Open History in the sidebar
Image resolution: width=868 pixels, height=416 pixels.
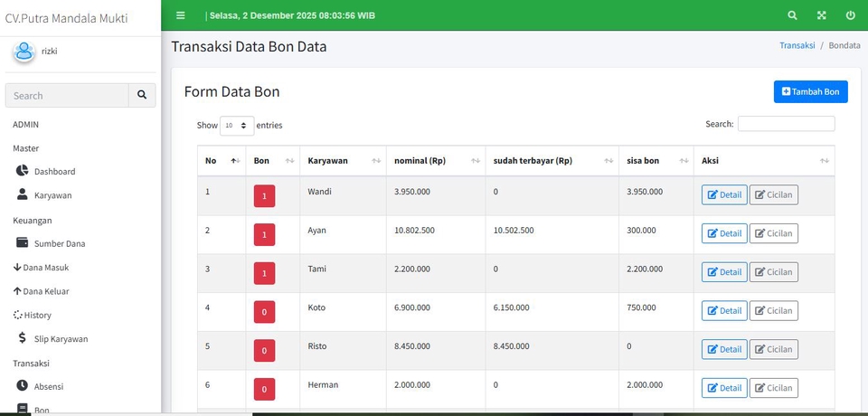point(37,315)
